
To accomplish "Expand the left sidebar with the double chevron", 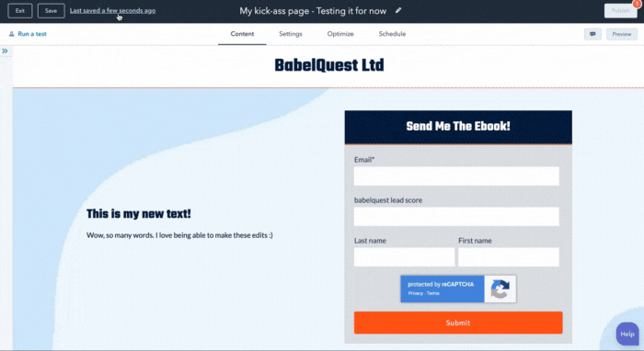I will pos(5,51).
